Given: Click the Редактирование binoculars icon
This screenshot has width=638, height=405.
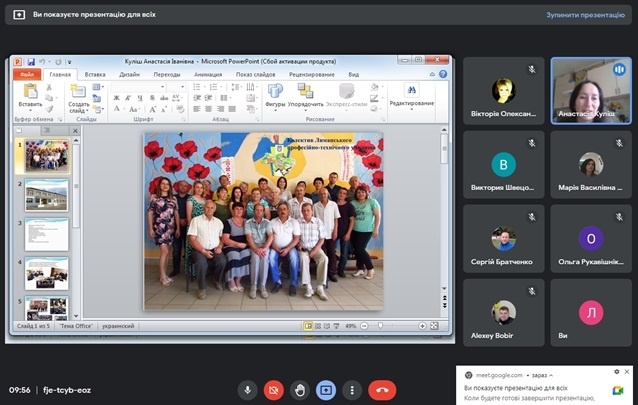Looking at the screenshot, I should (x=411, y=91).
